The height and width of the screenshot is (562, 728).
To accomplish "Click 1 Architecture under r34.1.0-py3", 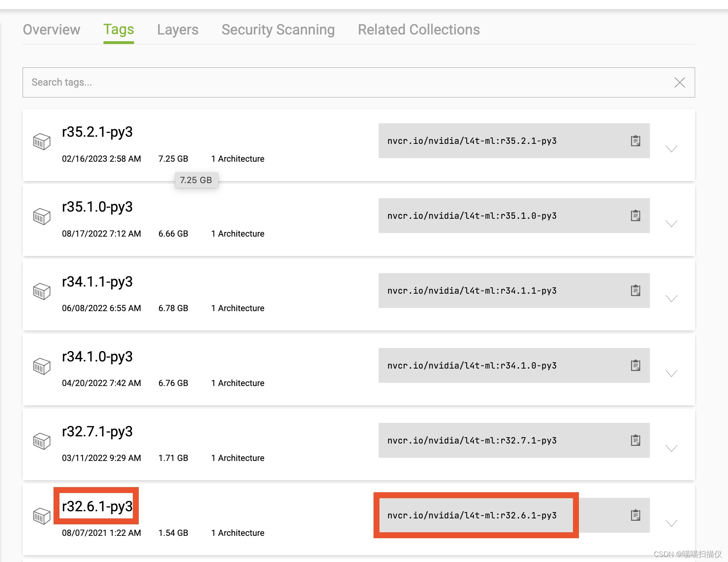I will pyautogui.click(x=238, y=383).
